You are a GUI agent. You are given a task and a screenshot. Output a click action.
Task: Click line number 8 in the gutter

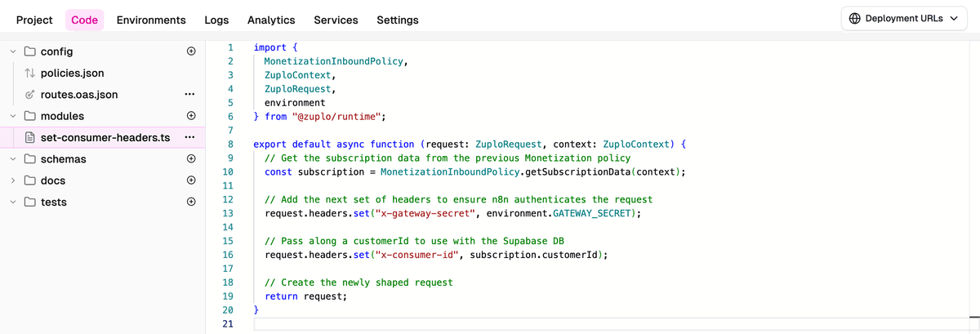[x=231, y=144]
